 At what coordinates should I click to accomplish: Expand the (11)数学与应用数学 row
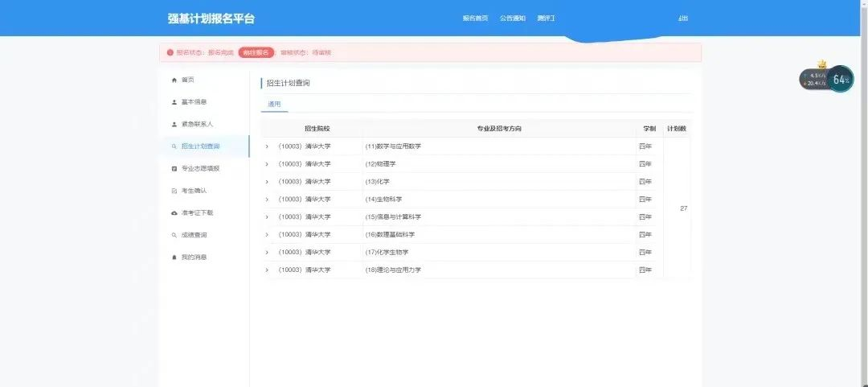tap(267, 146)
